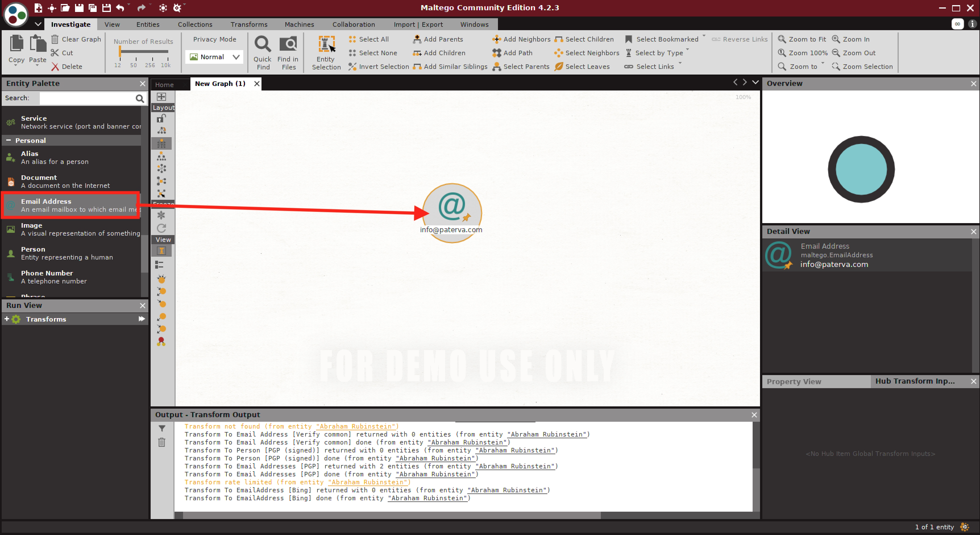Collapse the Personal category in palette
980x535 pixels.
click(8, 140)
